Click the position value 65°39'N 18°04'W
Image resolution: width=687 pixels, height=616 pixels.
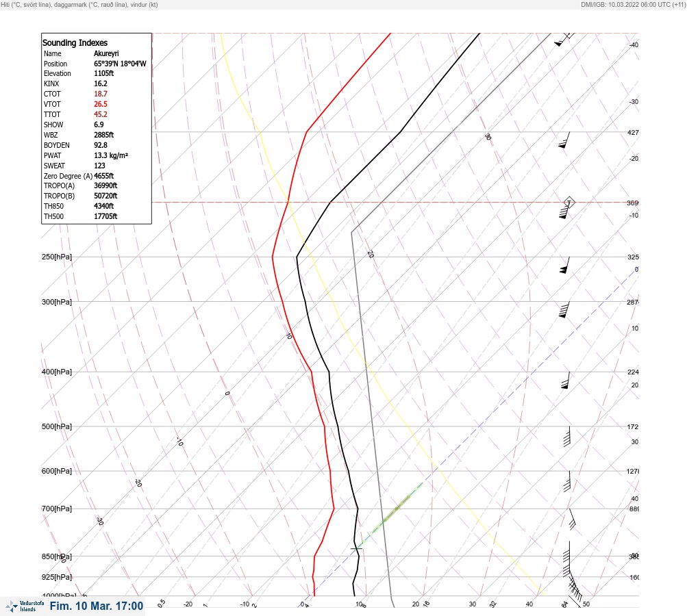coord(120,64)
